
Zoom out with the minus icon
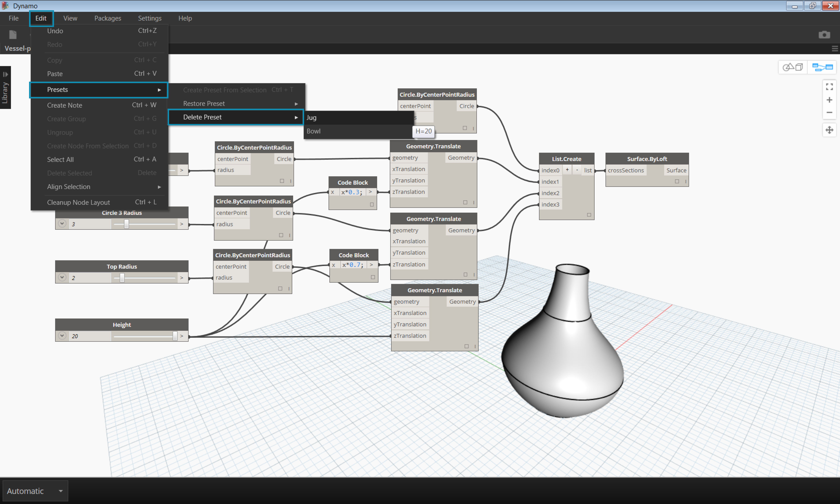[829, 112]
